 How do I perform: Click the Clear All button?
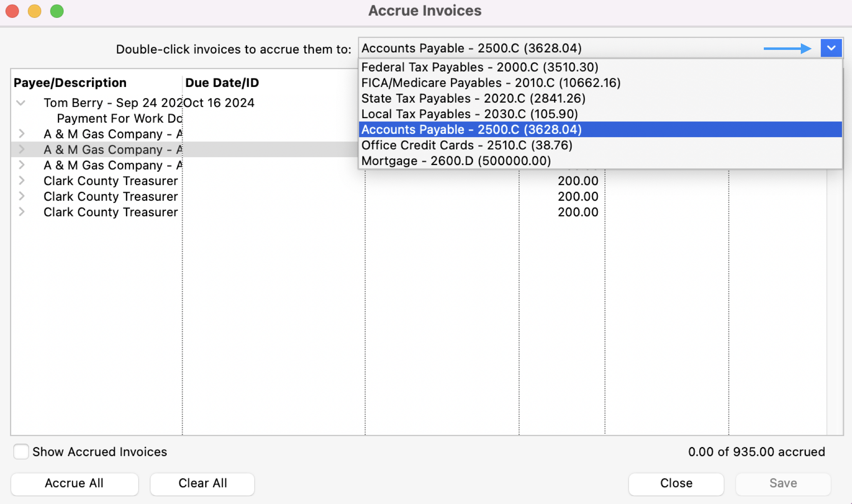point(202,483)
